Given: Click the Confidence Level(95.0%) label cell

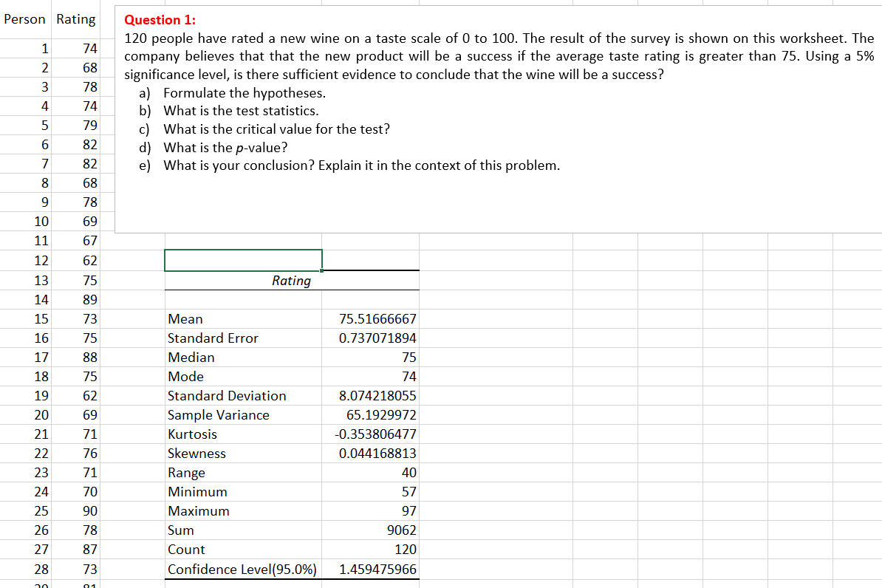Looking at the screenshot, I should (242, 570).
